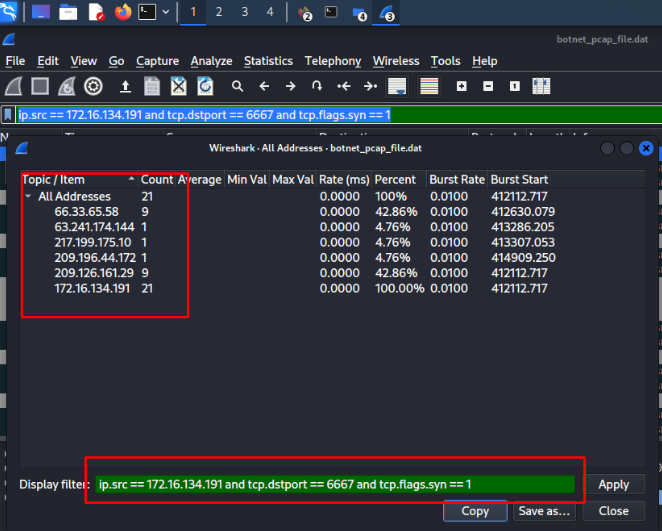The image size is (662, 531).
Task: Open the File menu
Action: (15, 61)
